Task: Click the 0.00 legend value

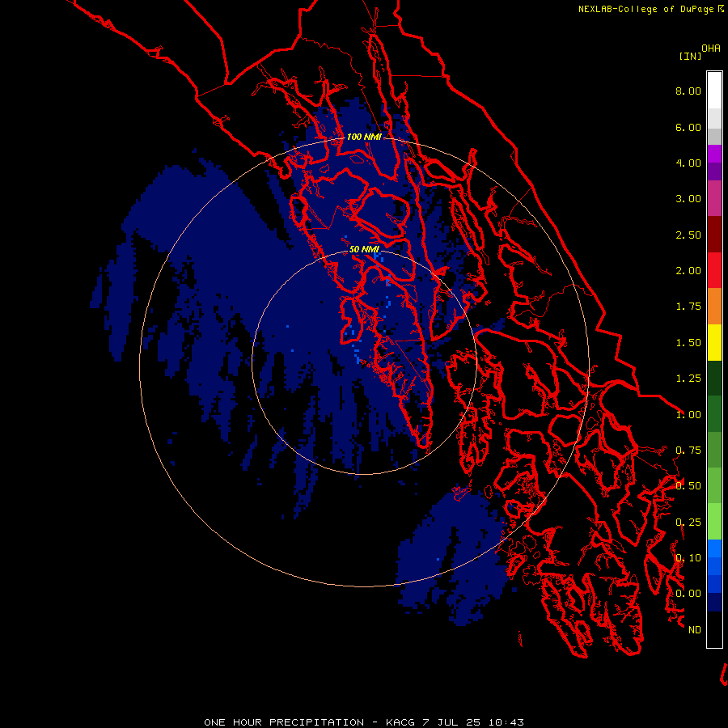Action: click(688, 594)
